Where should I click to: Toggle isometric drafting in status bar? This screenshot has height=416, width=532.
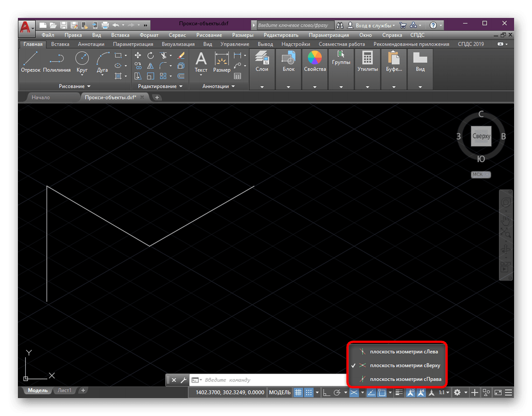[x=354, y=392]
